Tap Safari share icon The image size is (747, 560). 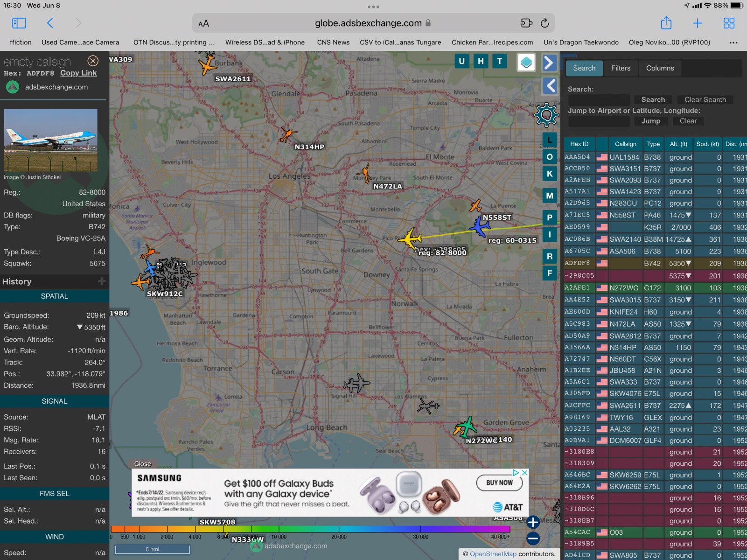pyautogui.click(x=666, y=23)
